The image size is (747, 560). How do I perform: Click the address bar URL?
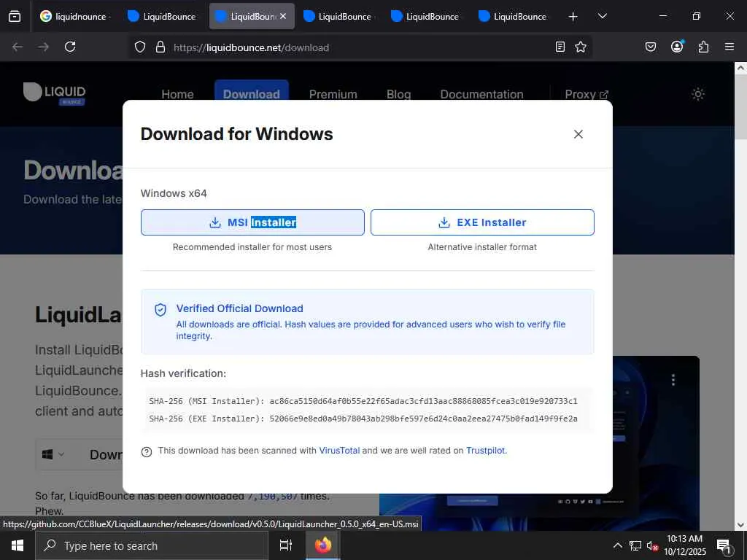click(x=251, y=47)
